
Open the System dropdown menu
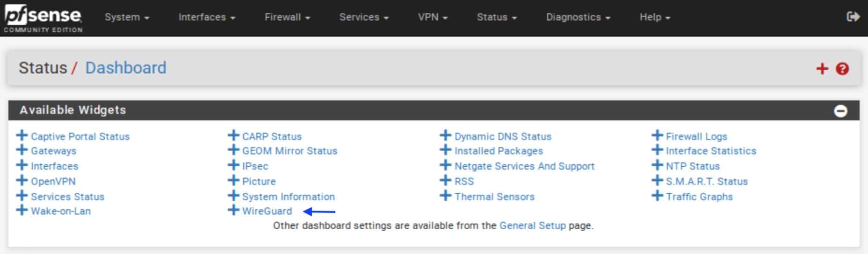tap(127, 17)
